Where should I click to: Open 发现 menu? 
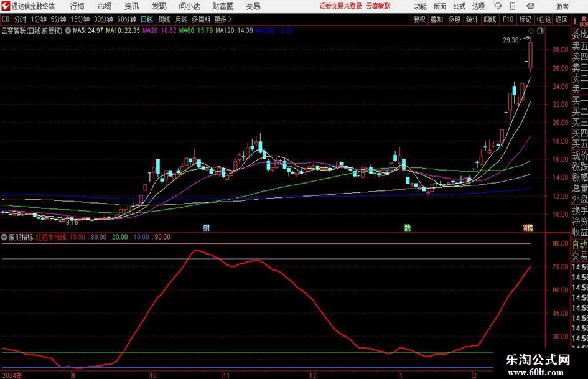pyautogui.click(x=159, y=6)
